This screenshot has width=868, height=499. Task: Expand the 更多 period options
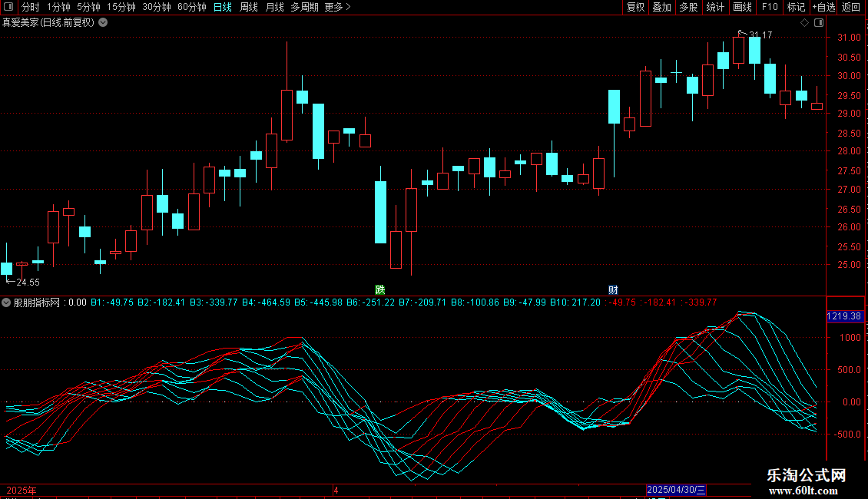pos(337,7)
